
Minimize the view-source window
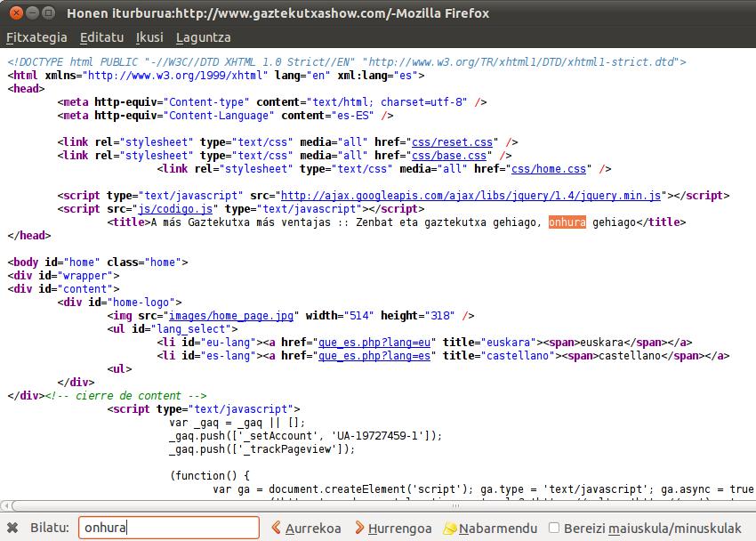(x=32, y=13)
